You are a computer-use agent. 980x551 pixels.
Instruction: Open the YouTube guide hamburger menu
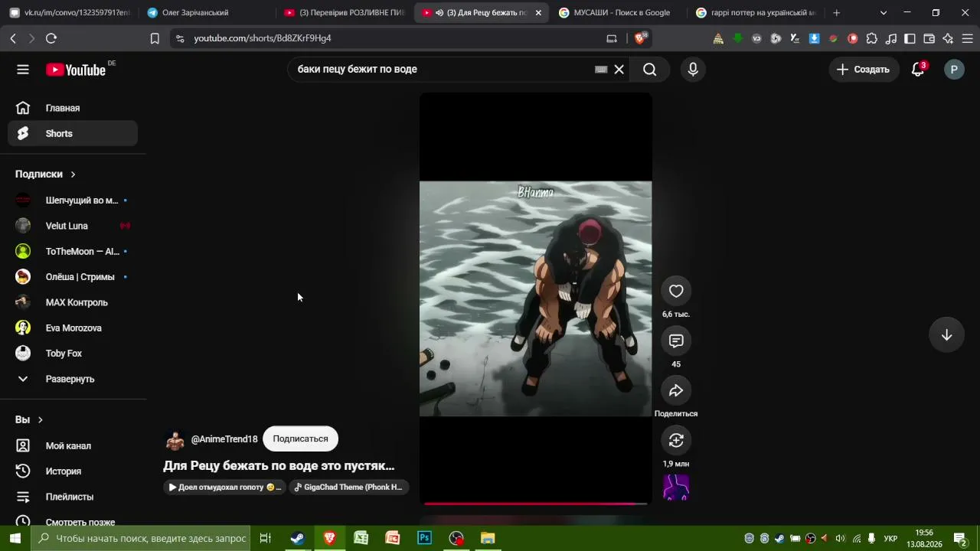click(x=23, y=70)
